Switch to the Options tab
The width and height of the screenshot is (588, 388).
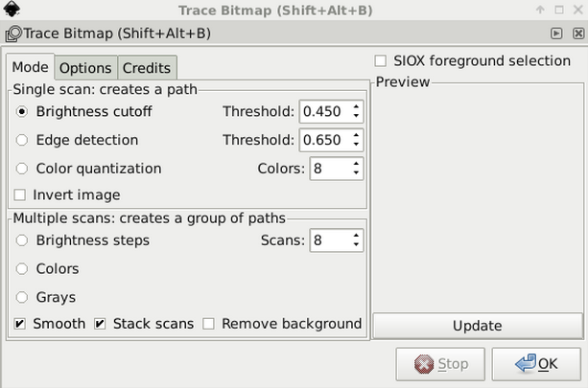(85, 68)
